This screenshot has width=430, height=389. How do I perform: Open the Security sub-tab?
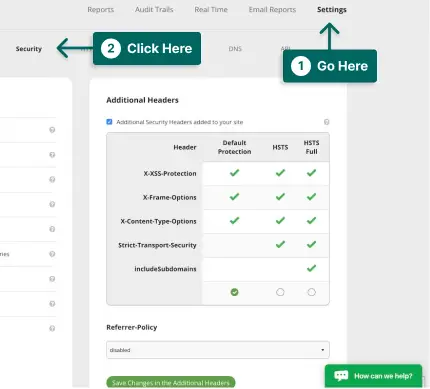[x=29, y=49]
